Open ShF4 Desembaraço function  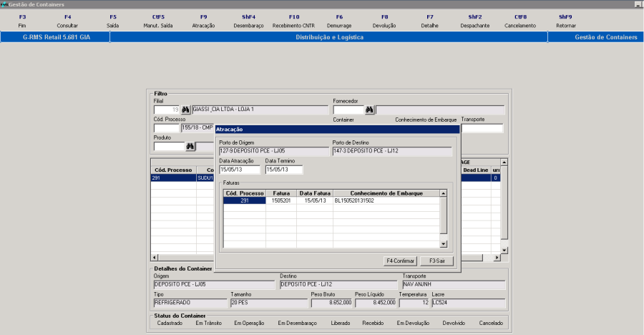click(248, 21)
